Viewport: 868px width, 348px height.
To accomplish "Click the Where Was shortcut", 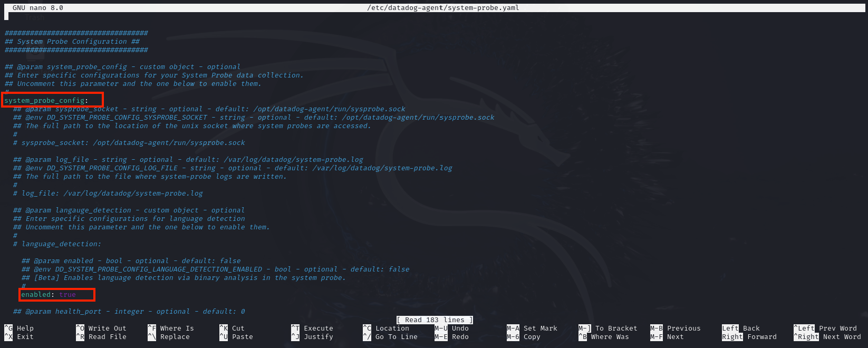I will coord(603,337).
